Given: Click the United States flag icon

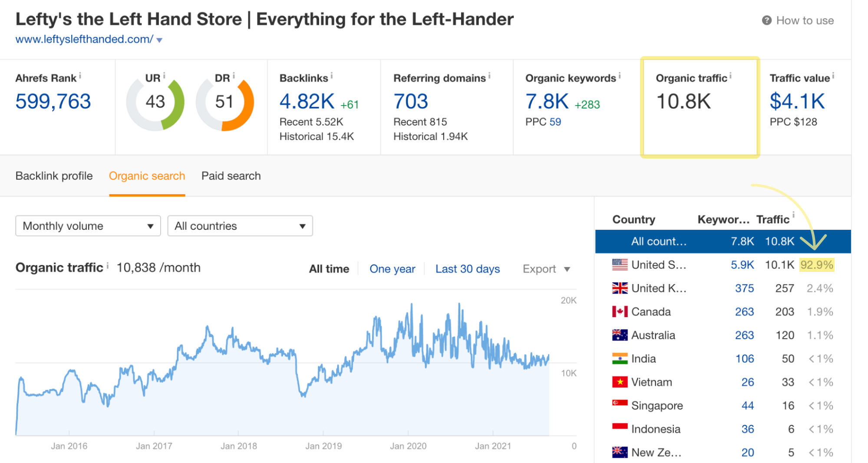Looking at the screenshot, I should click(x=620, y=265).
